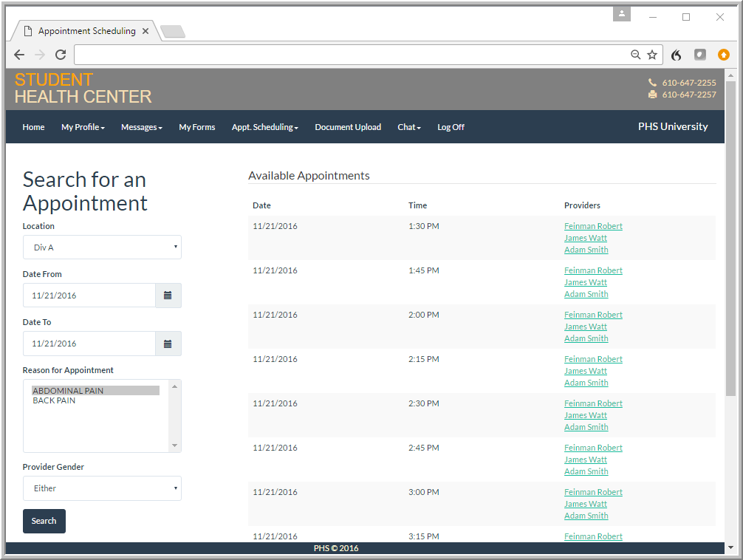Choose Adam Smith at 2:00 PM
The width and height of the screenshot is (743, 560).
(x=586, y=338)
